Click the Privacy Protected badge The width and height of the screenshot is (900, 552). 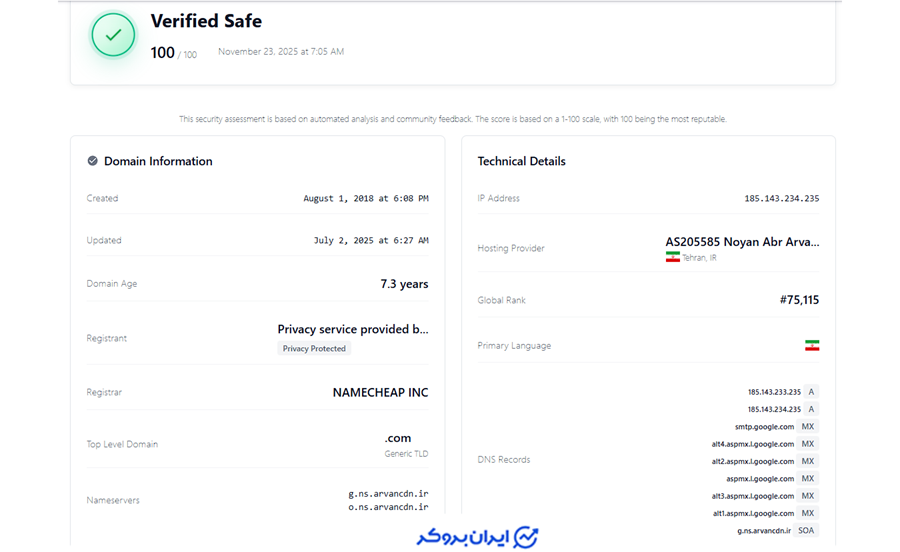(314, 349)
